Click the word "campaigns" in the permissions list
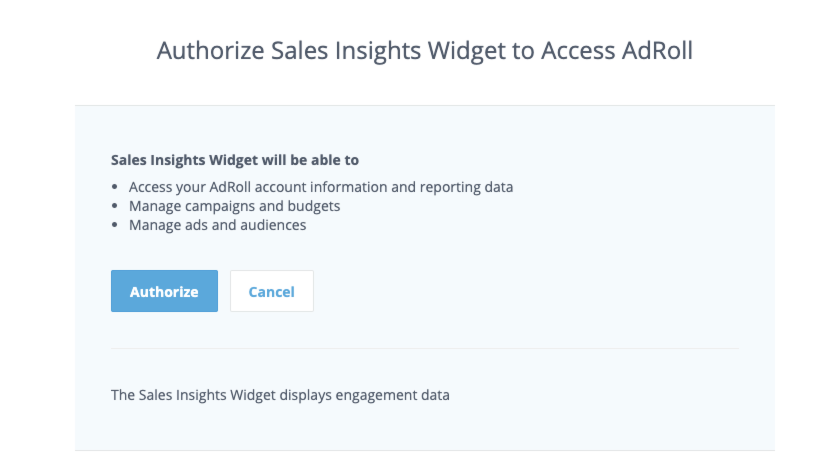838x476 pixels. [x=219, y=206]
